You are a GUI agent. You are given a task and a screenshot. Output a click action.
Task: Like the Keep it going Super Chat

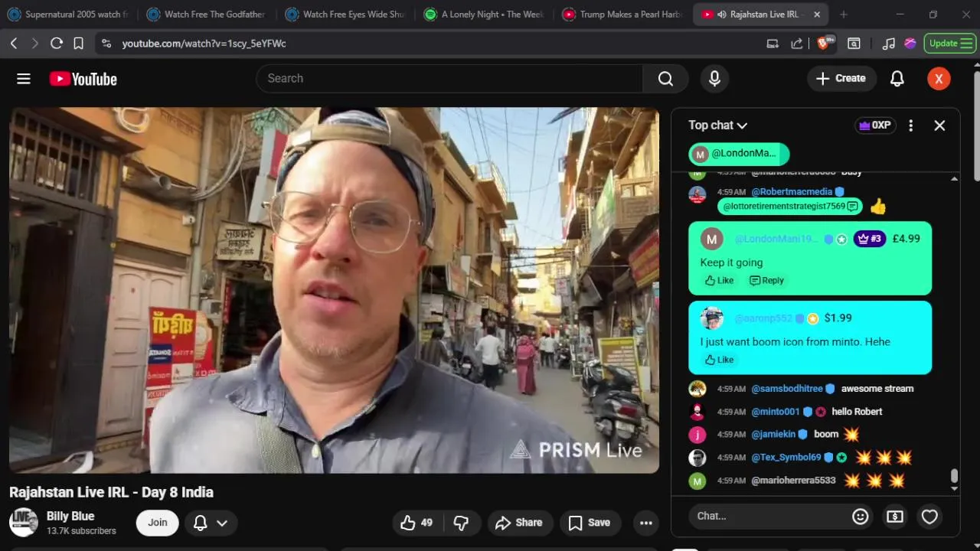coord(719,280)
